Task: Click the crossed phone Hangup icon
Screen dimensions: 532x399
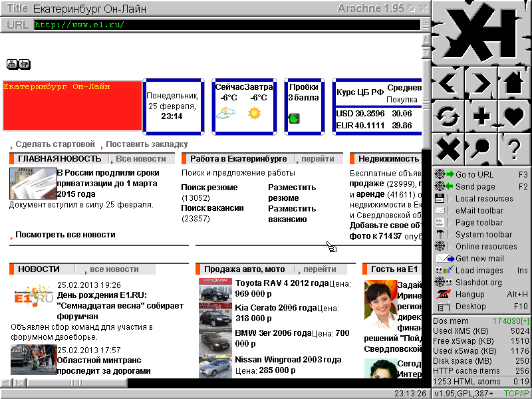Action: [x=443, y=295]
